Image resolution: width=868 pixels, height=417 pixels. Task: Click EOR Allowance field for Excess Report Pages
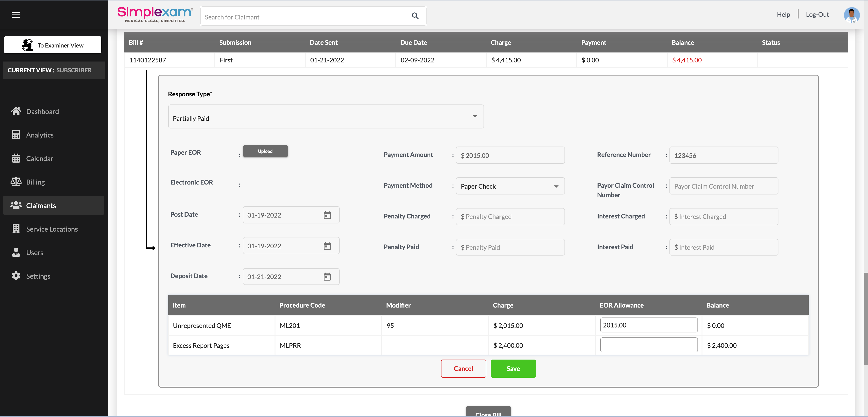point(648,345)
